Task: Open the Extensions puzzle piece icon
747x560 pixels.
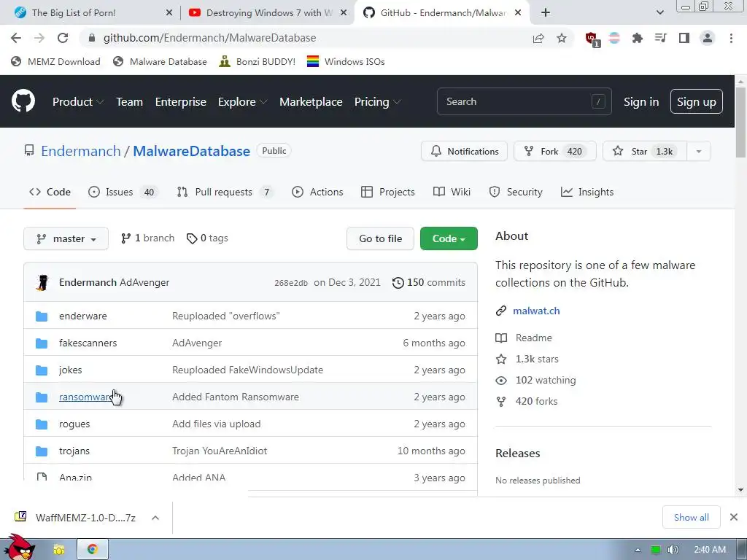Action: [637, 38]
